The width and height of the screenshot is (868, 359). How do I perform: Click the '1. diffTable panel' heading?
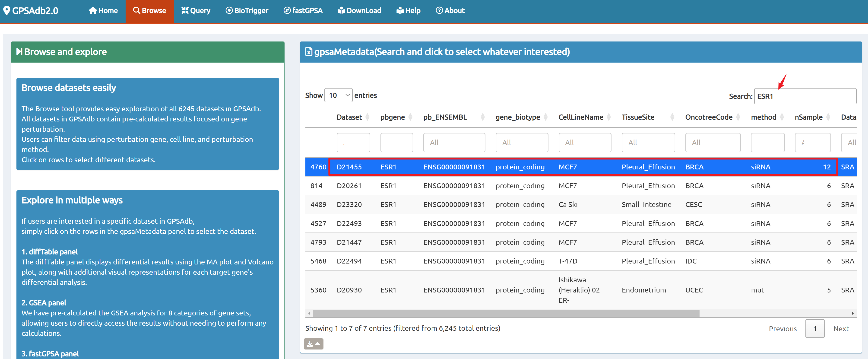click(x=50, y=252)
